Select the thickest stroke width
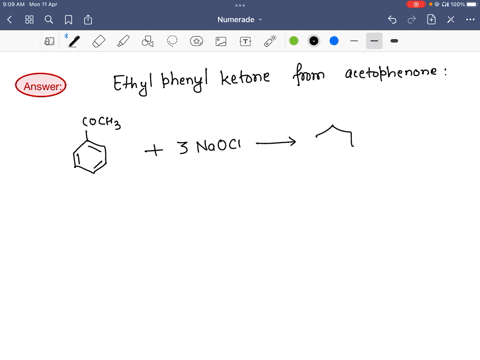480x360 pixels. click(394, 41)
